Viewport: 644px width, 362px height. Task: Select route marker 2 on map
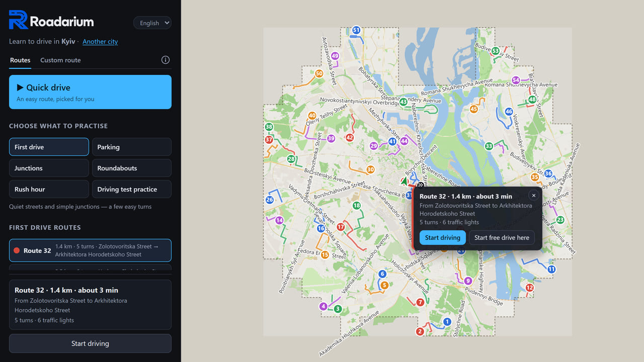(420, 331)
